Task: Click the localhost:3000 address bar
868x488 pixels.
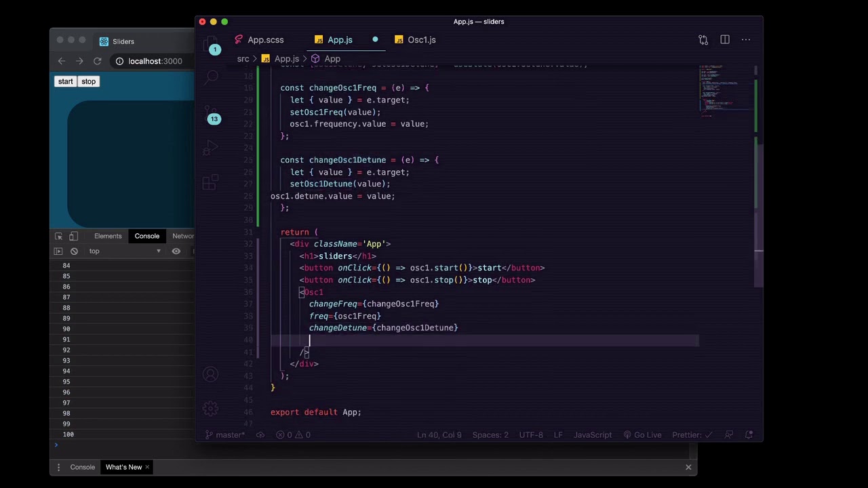Action: pyautogui.click(x=155, y=61)
